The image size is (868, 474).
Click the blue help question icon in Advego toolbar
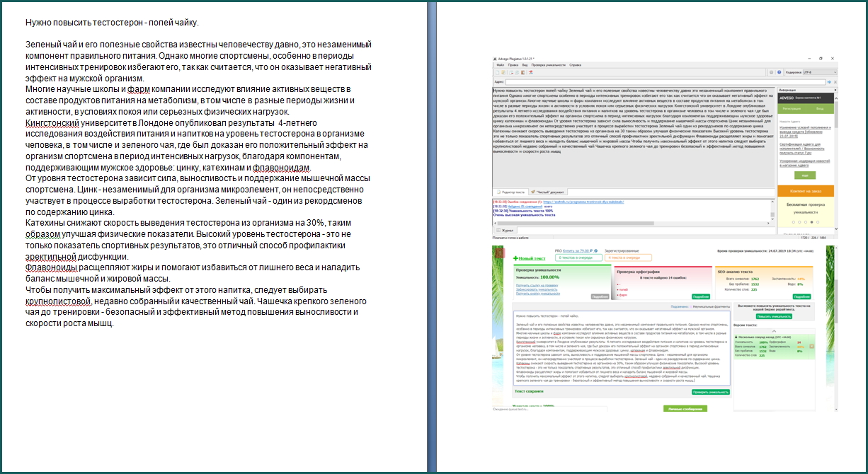click(x=779, y=72)
